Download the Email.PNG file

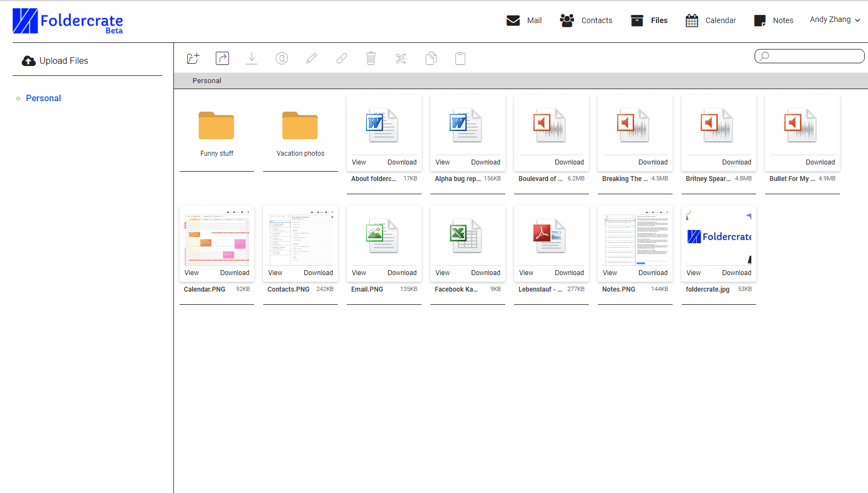(402, 273)
